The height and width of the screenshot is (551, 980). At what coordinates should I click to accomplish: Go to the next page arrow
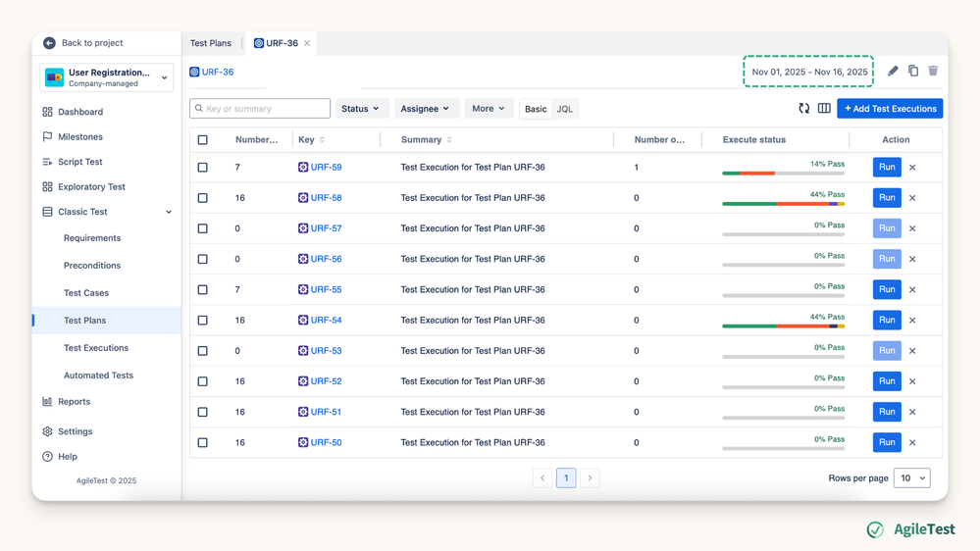tap(590, 477)
